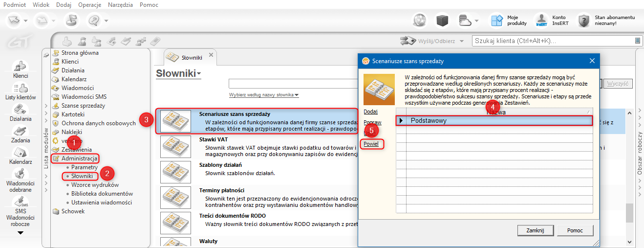Select Naklejki in module tree
Viewport: 644px width, 248px height.
pyautogui.click(x=72, y=132)
